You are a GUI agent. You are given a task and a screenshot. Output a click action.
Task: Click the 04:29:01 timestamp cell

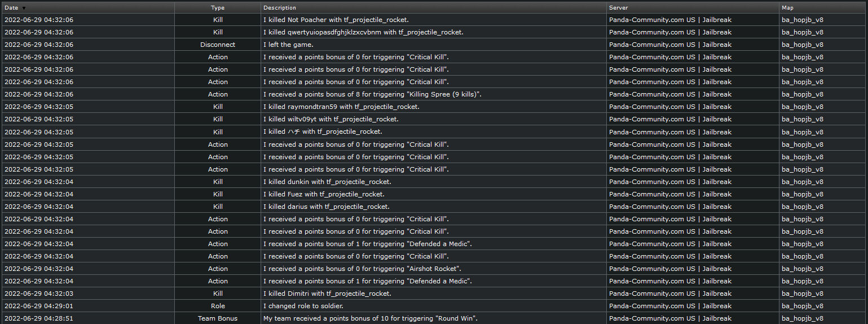39,306
